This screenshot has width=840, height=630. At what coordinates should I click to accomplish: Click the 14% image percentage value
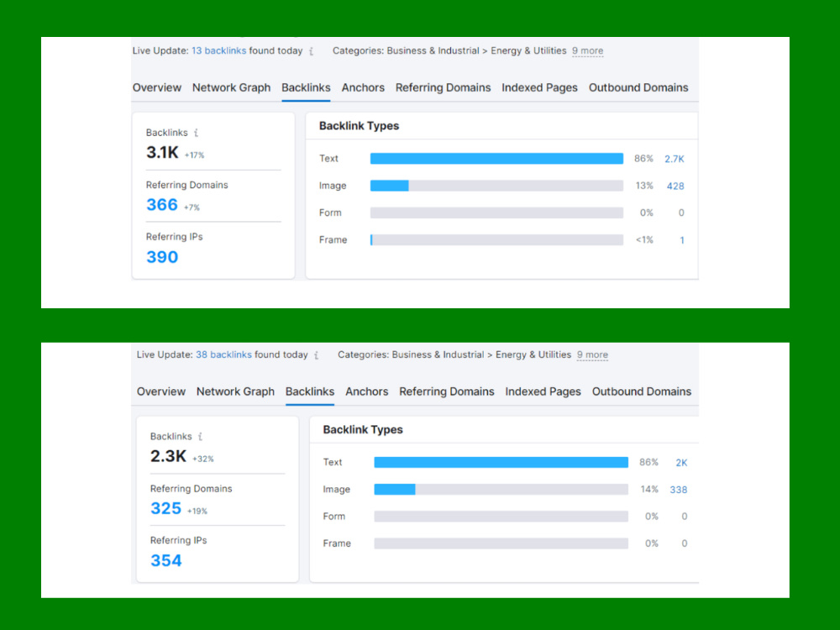tap(649, 489)
